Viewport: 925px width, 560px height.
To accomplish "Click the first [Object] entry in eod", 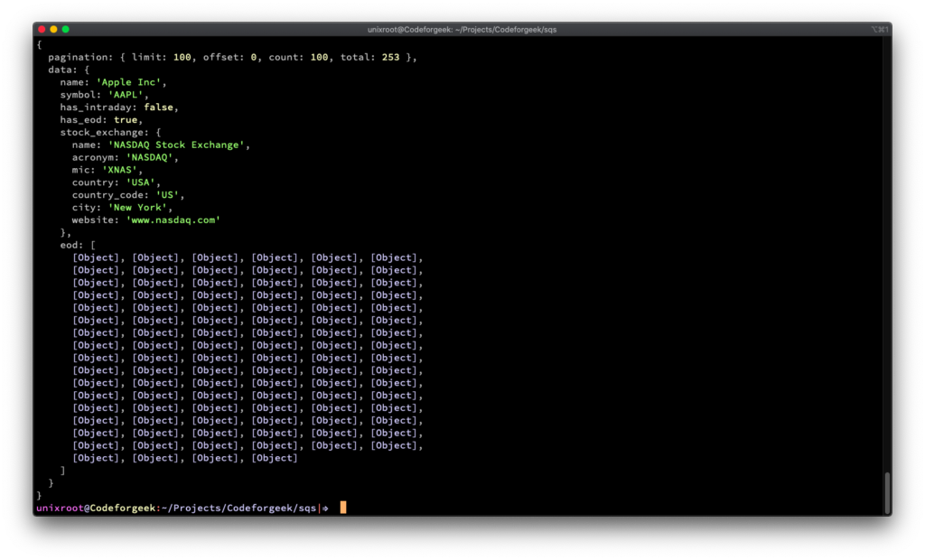I will coord(94,257).
